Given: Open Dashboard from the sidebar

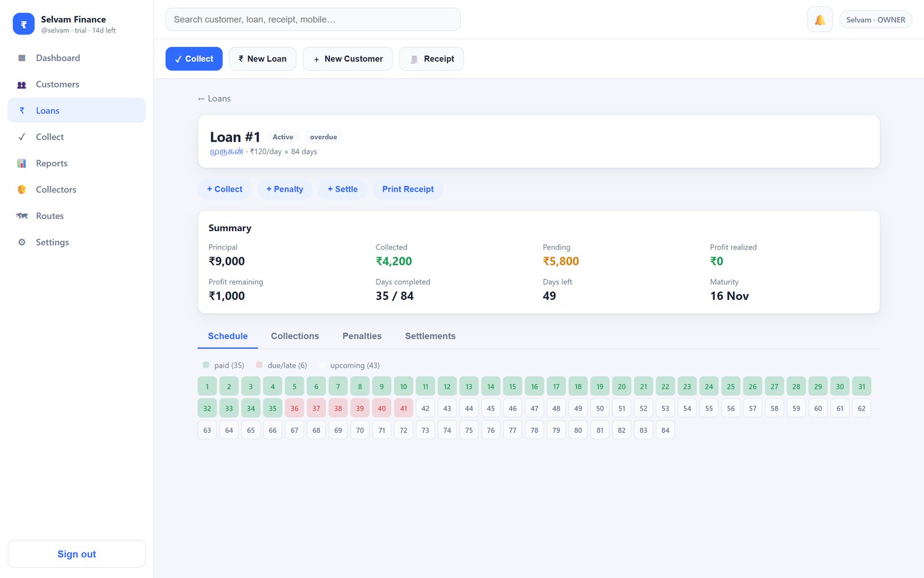Looking at the screenshot, I should [x=76, y=58].
